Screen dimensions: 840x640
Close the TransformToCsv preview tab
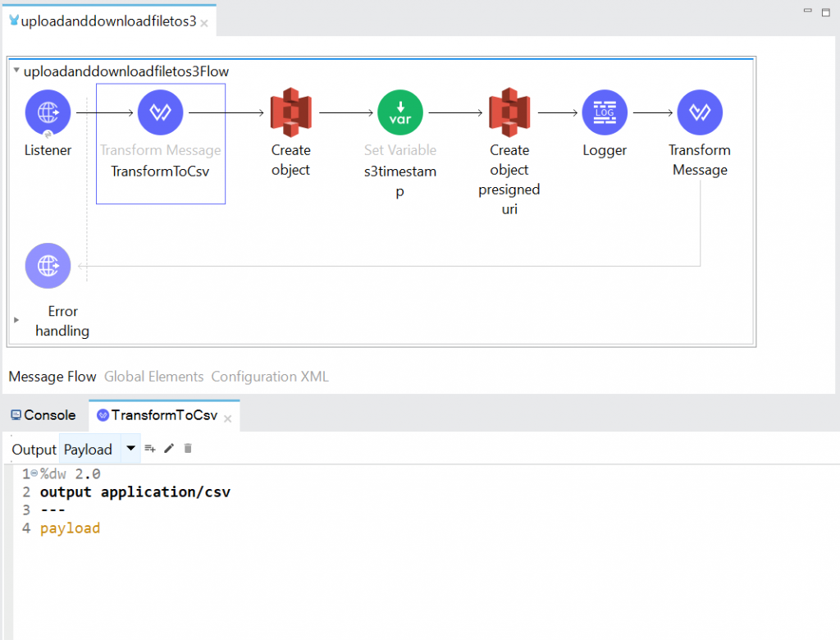227,417
